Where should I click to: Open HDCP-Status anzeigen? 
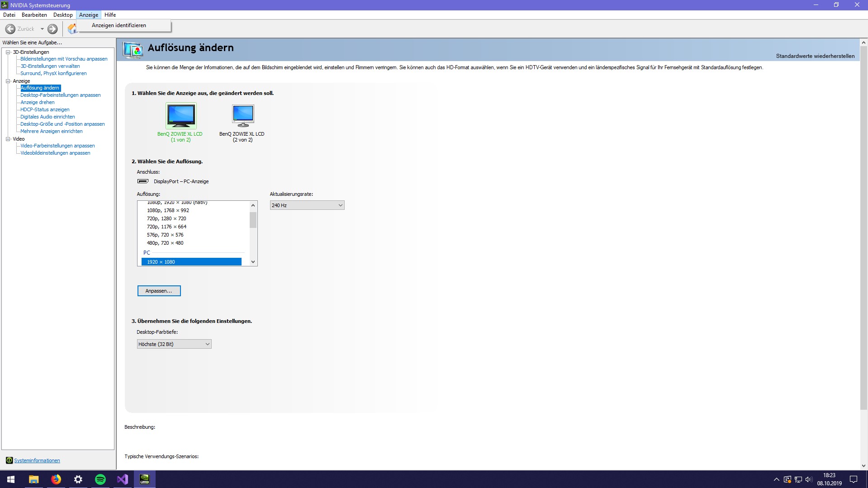45,109
